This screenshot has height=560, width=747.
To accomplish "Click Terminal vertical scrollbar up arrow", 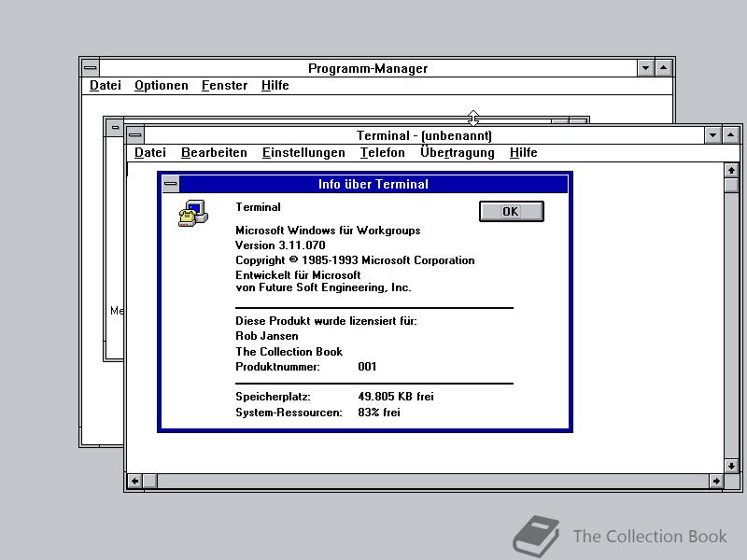I will pyautogui.click(x=731, y=170).
